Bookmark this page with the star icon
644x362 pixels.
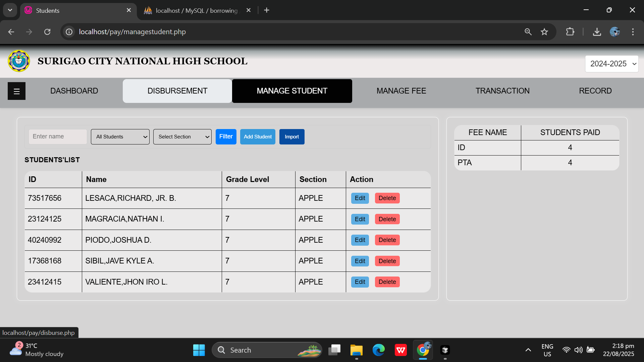[x=544, y=32]
